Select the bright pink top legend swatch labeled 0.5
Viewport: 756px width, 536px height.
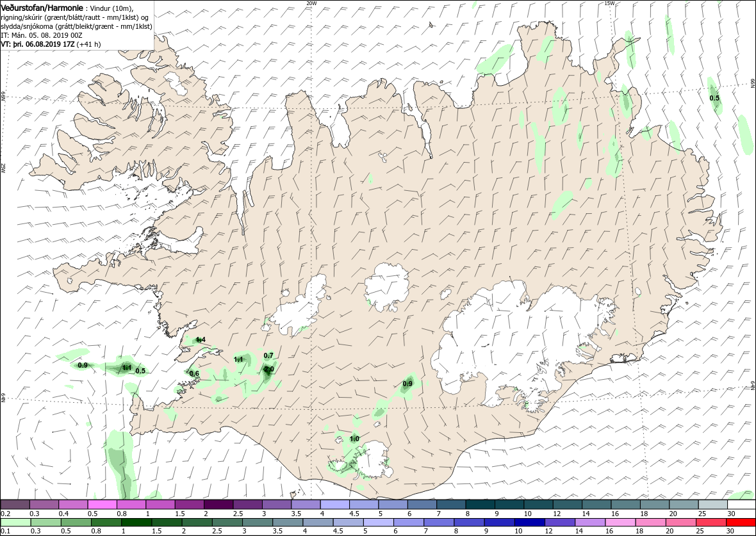pyautogui.click(x=102, y=505)
